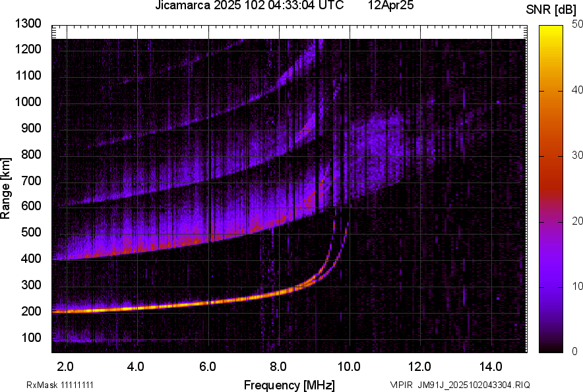Click the frequency tick label '10.0'

(x=349, y=367)
